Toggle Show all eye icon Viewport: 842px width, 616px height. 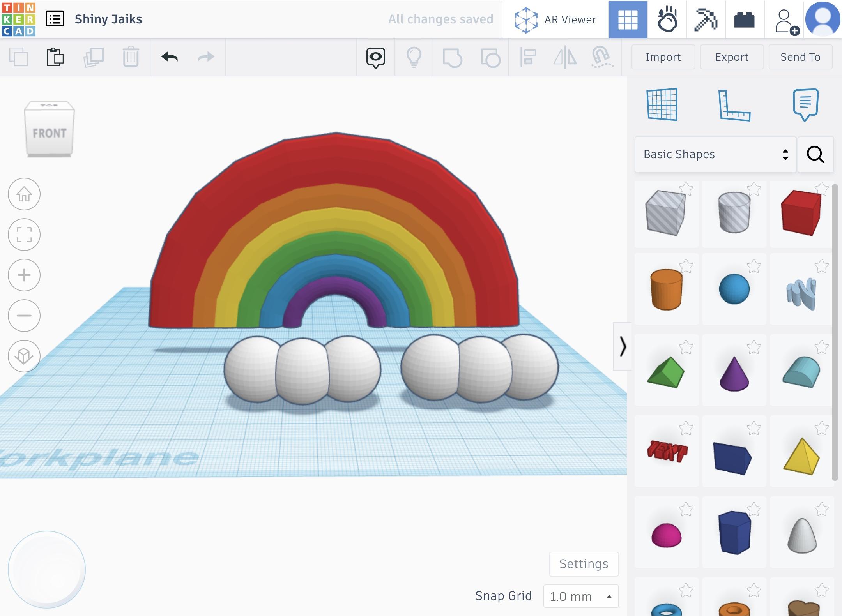375,58
